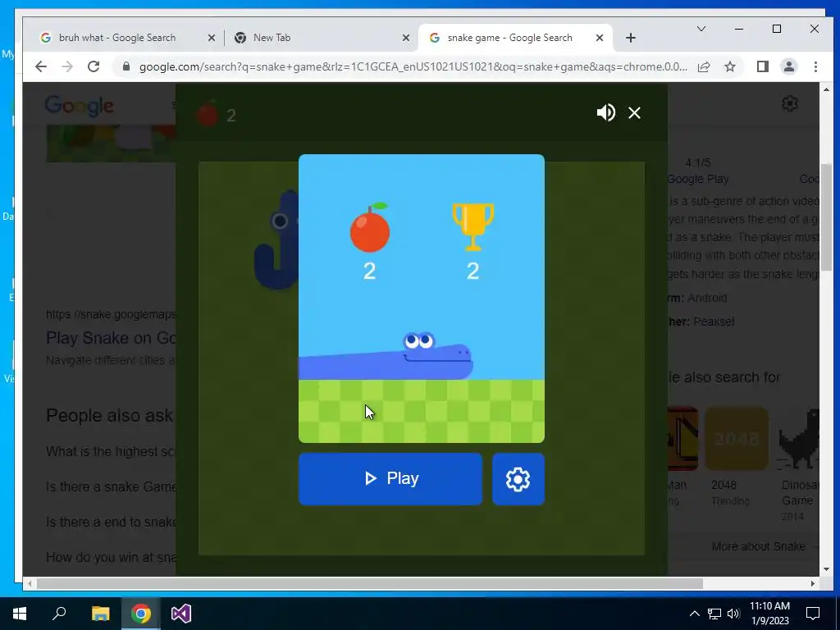Open Play Snake on Google Maps link
Screen dimensions: 840x630
(x=111, y=338)
